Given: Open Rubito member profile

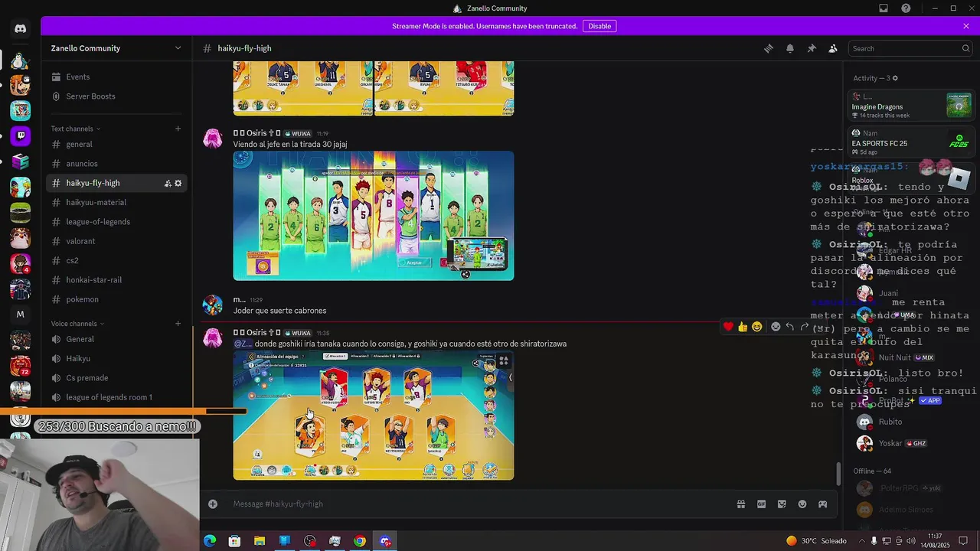Looking at the screenshot, I should [x=911, y=422].
